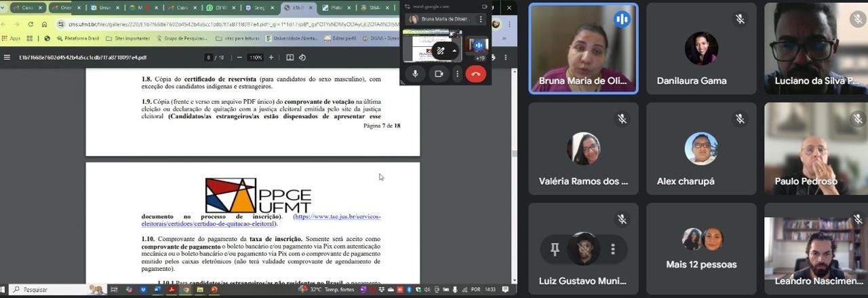Click the fit to page icon
The height and width of the screenshot is (298, 868).
pyautogui.click(x=290, y=58)
